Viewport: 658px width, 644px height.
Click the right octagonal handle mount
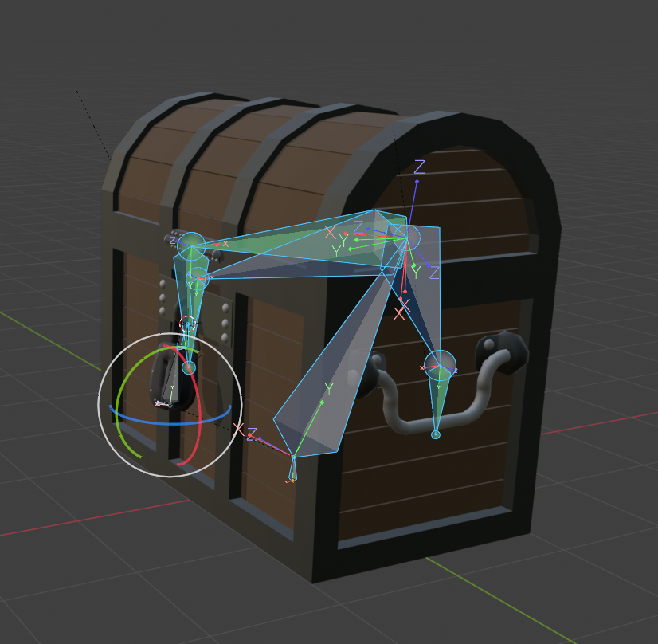click(x=503, y=350)
